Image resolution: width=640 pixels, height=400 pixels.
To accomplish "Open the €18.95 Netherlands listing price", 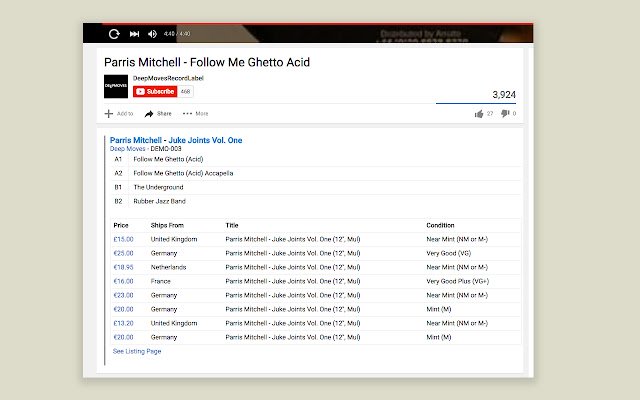I will 123,267.
